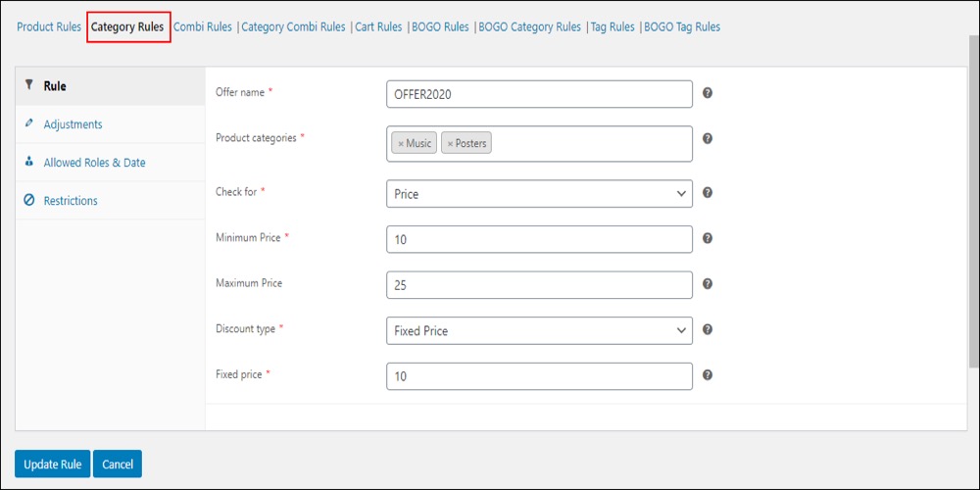980x490 pixels.
Task: Click the Update Rule button
Action: coord(53,464)
